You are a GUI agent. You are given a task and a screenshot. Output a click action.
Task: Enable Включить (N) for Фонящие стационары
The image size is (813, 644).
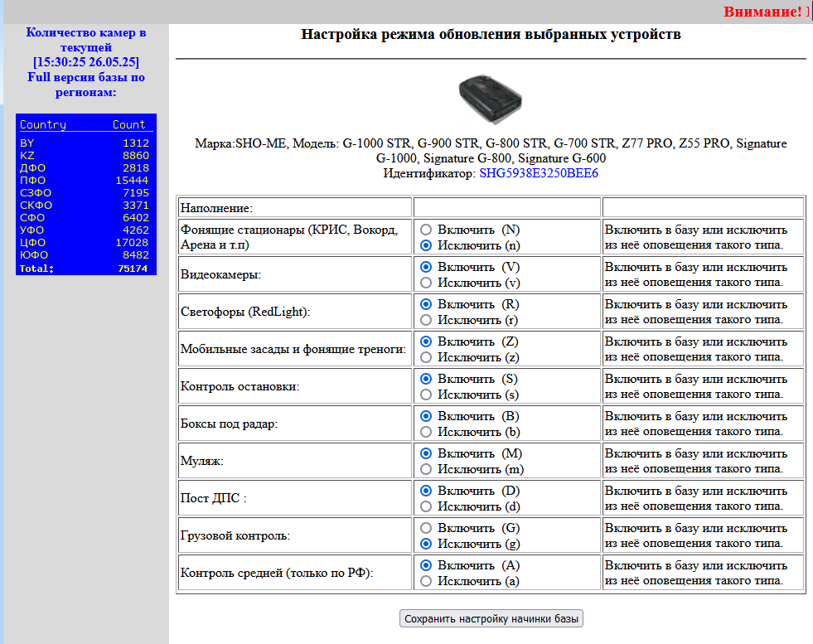point(426,230)
